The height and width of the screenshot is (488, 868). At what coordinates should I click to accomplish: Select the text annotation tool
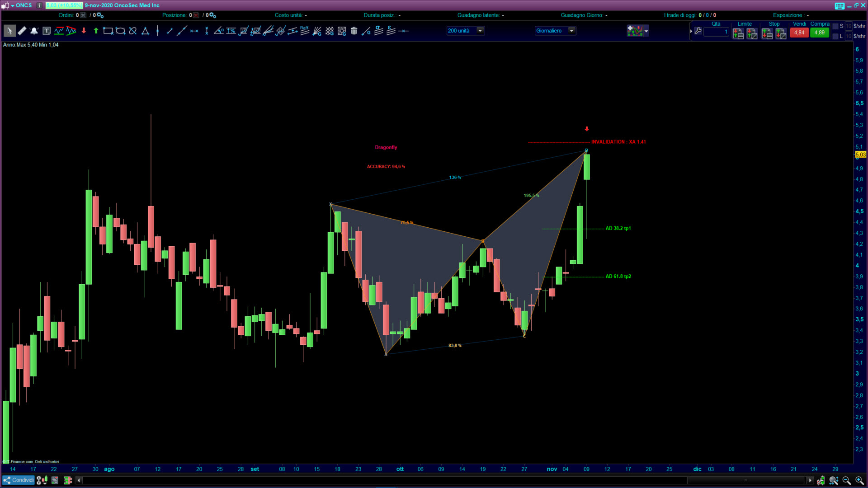[47, 31]
